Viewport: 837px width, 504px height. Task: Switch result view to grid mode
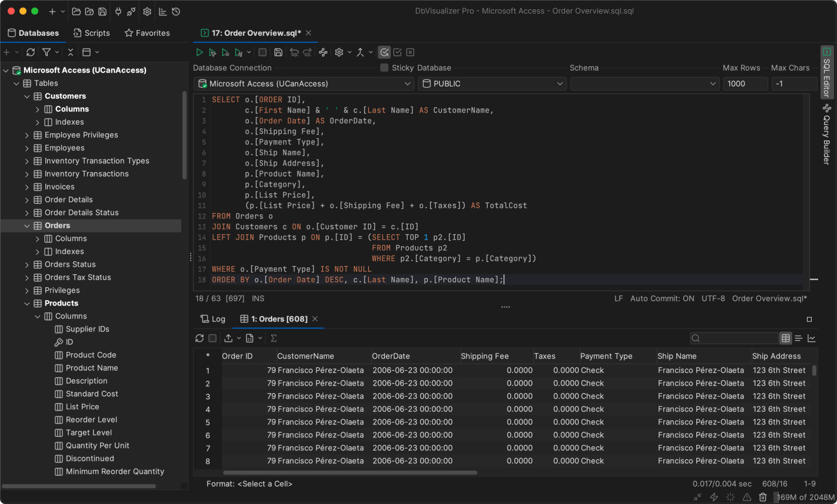(786, 338)
